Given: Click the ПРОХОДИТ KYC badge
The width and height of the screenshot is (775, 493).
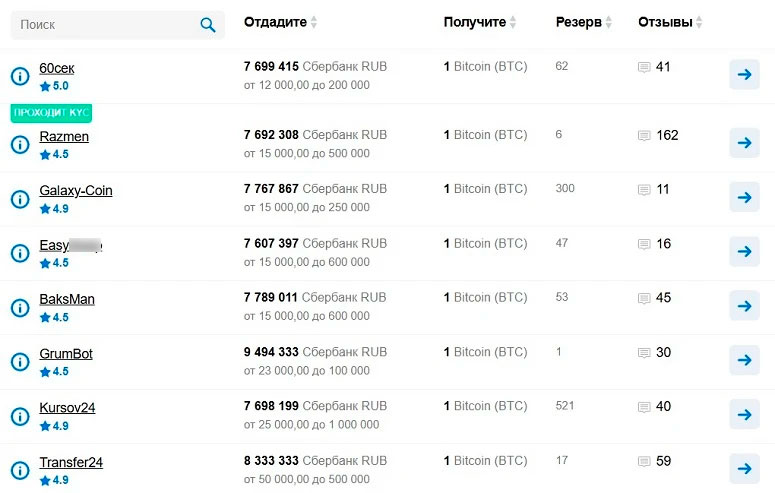Looking at the screenshot, I should (x=51, y=113).
